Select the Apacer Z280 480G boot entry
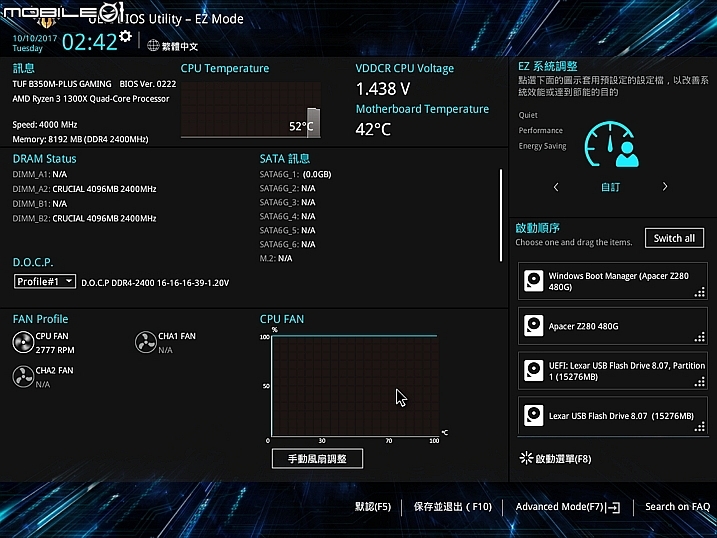This screenshot has width=717, height=538. 613,326
